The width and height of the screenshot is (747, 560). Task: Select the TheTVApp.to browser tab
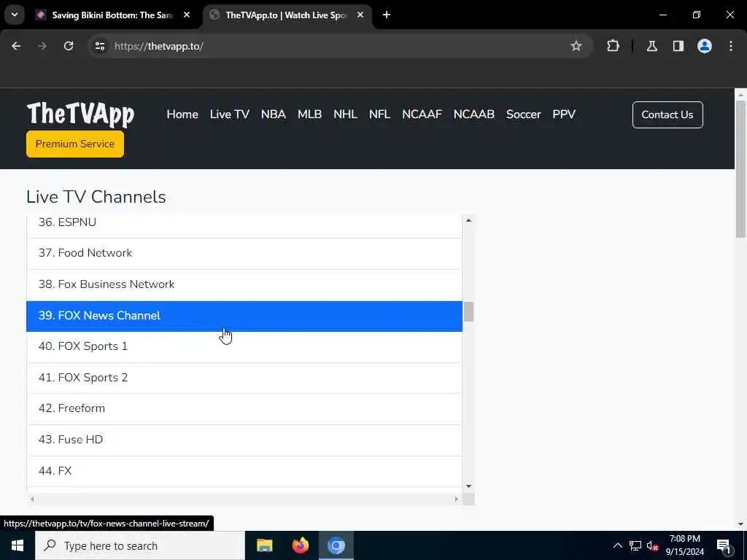(x=287, y=15)
